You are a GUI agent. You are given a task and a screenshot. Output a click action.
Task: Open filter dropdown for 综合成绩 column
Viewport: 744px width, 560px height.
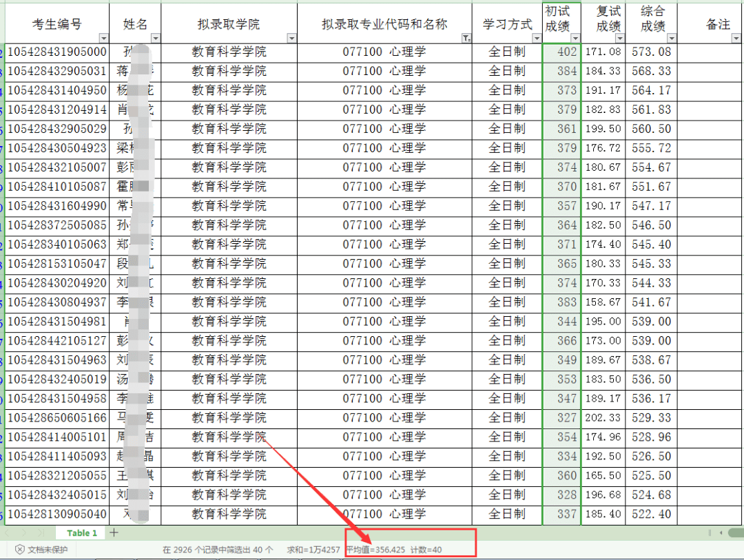coord(672,38)
